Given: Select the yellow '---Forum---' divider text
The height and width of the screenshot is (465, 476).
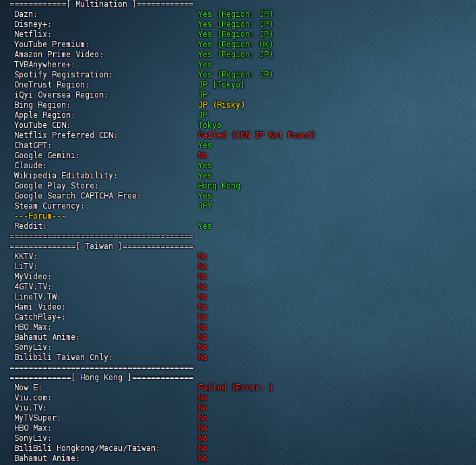Looking at the screenshot, I should coord(40,216).
